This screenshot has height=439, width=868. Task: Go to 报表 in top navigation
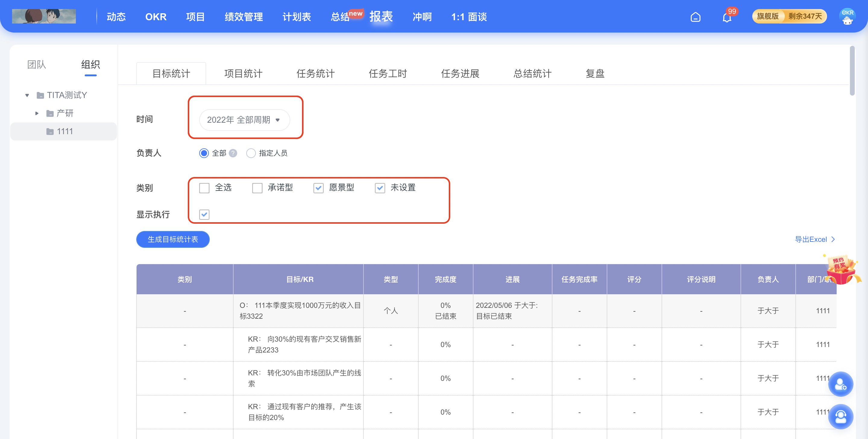[x=381, y=17]
